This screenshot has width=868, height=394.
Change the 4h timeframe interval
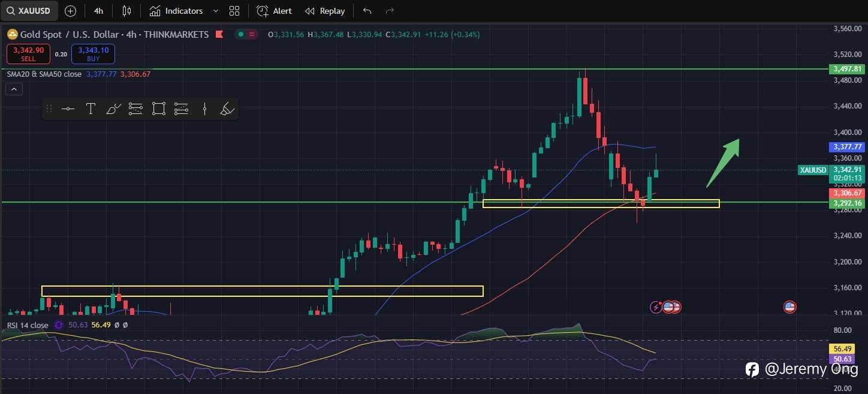click(98, 11)
